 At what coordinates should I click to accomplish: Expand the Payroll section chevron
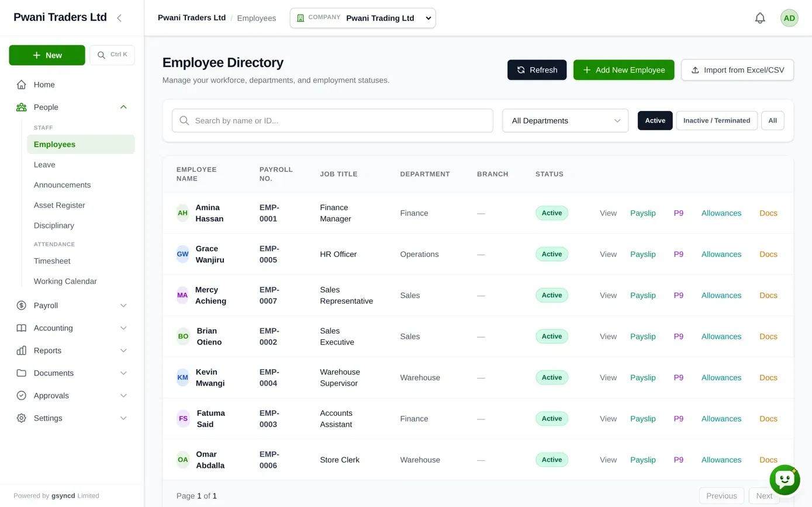pos(123,305)
